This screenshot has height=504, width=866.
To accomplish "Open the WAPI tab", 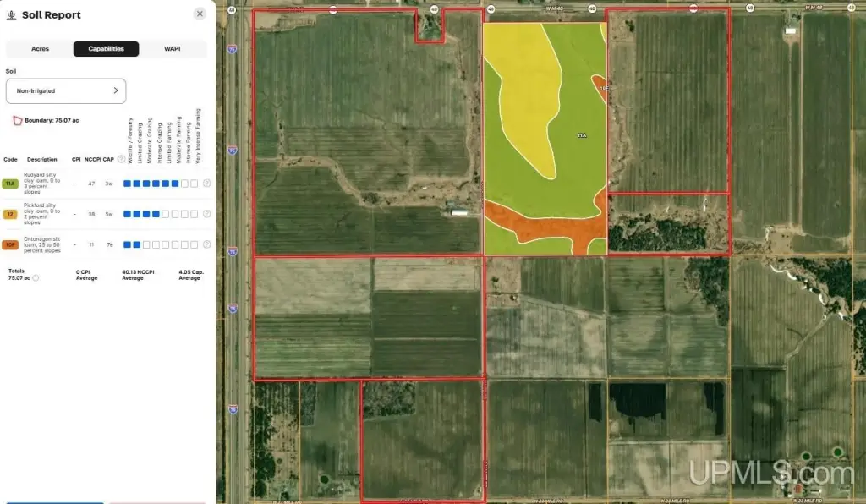I will [x=172, y=49].
